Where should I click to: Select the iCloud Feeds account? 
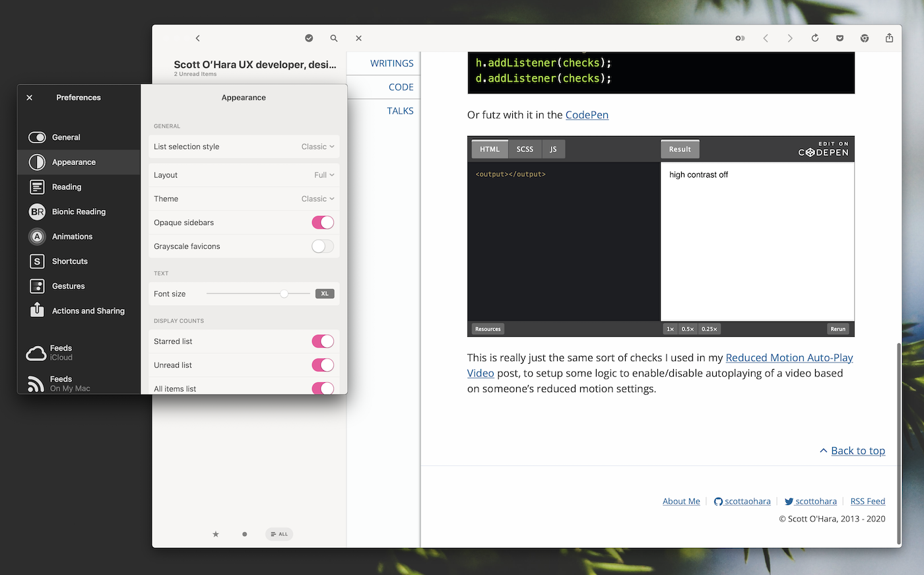pos(79,353)
